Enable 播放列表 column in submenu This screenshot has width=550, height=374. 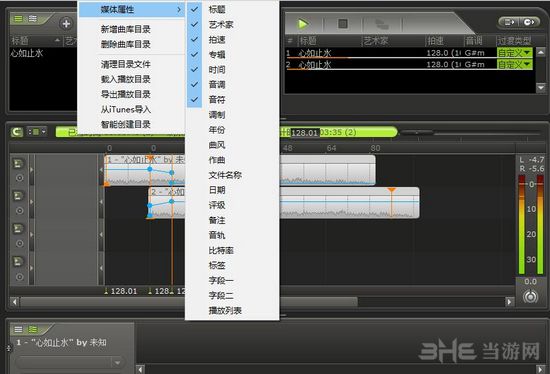click(233, 310)
